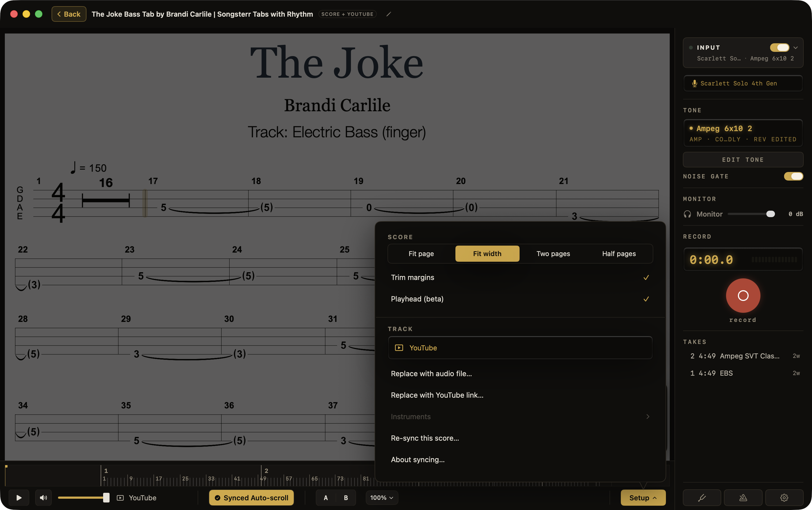Click the 0 dB monitor value
The width and height of the screenshot is (812, 510).
pos(795,214)
